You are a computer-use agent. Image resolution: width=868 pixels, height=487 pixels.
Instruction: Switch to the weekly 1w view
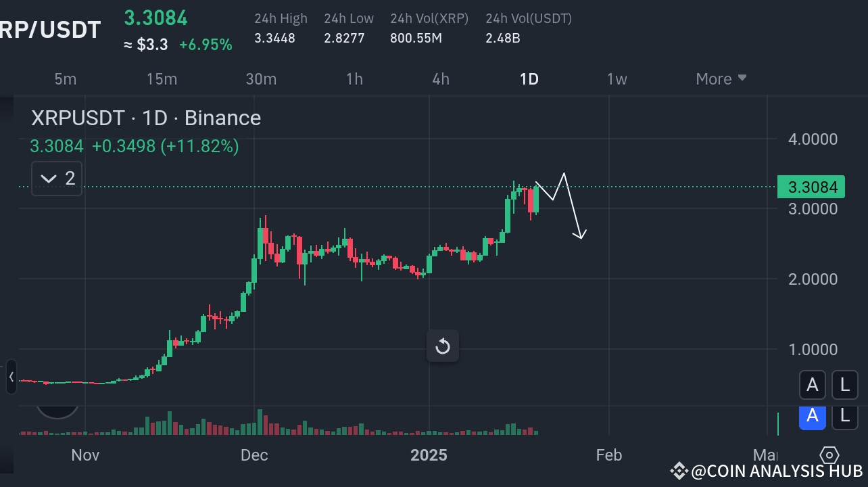(617, 78)
